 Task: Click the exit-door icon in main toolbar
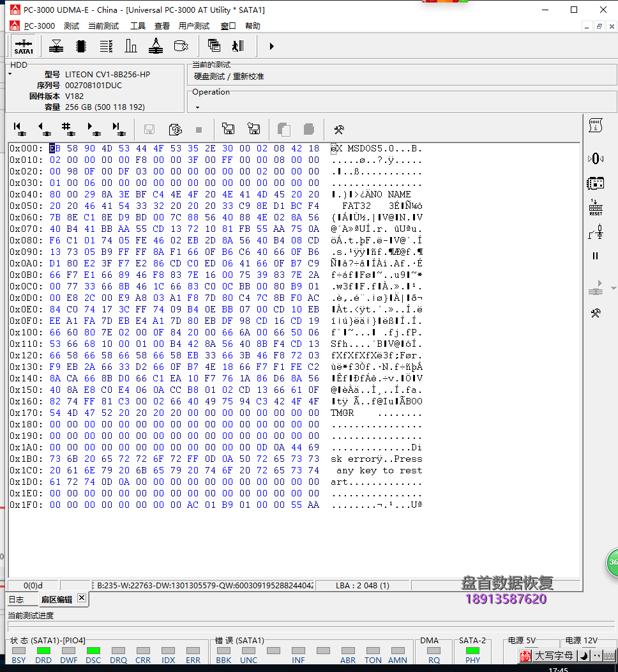tap(238, 46)
